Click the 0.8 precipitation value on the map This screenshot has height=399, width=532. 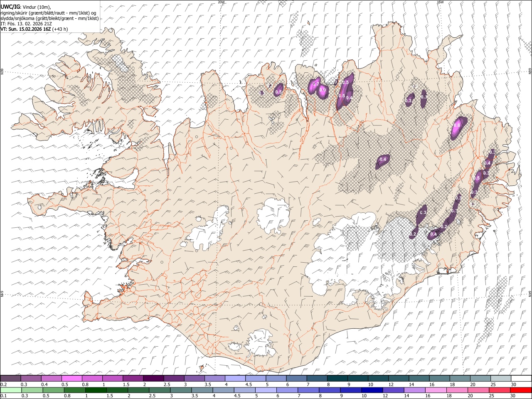coord(457,125)
